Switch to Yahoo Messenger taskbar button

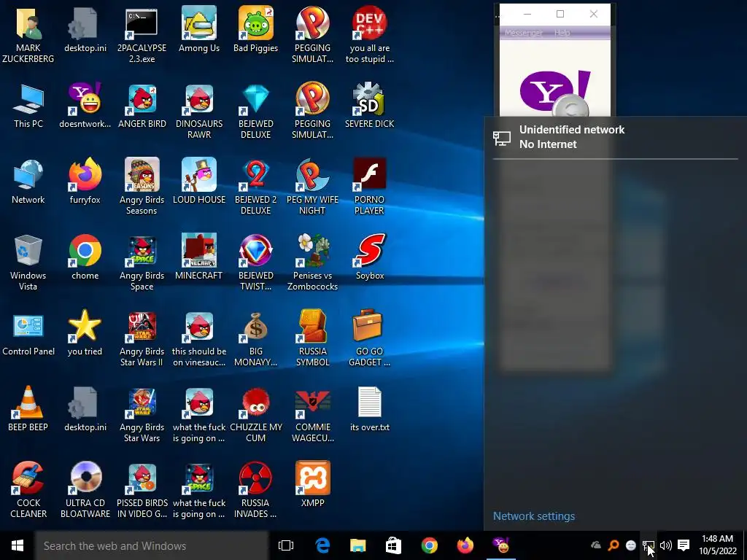pos(500,545)
